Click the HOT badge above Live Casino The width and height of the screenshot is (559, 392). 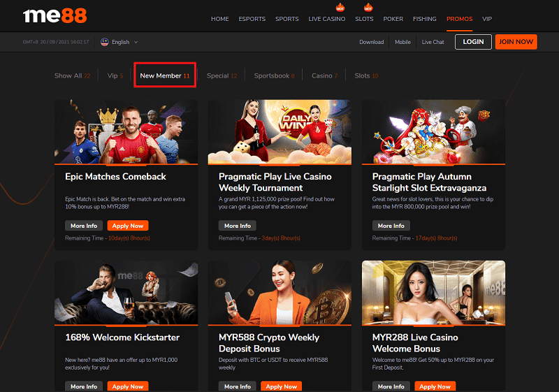[340, 8]
